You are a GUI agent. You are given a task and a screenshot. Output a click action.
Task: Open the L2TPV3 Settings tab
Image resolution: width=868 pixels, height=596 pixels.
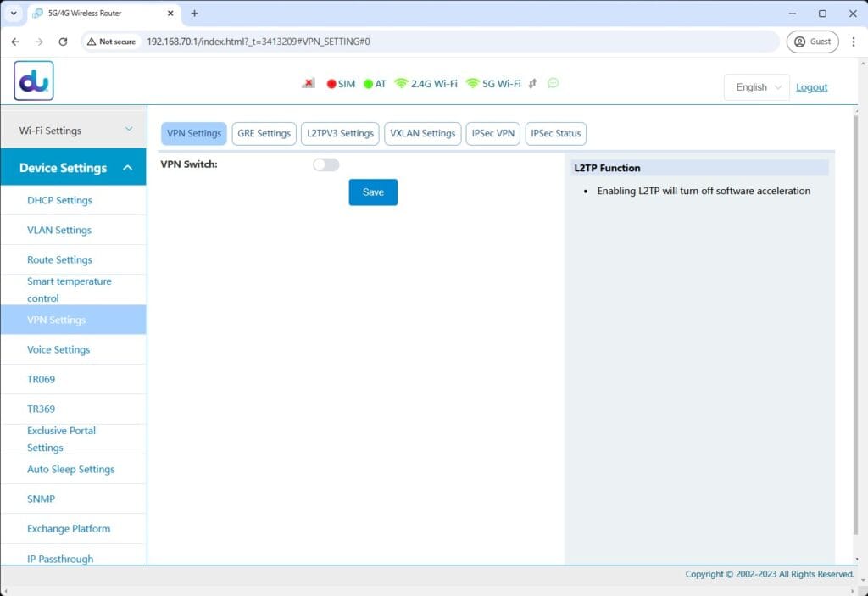click(340, 133)
